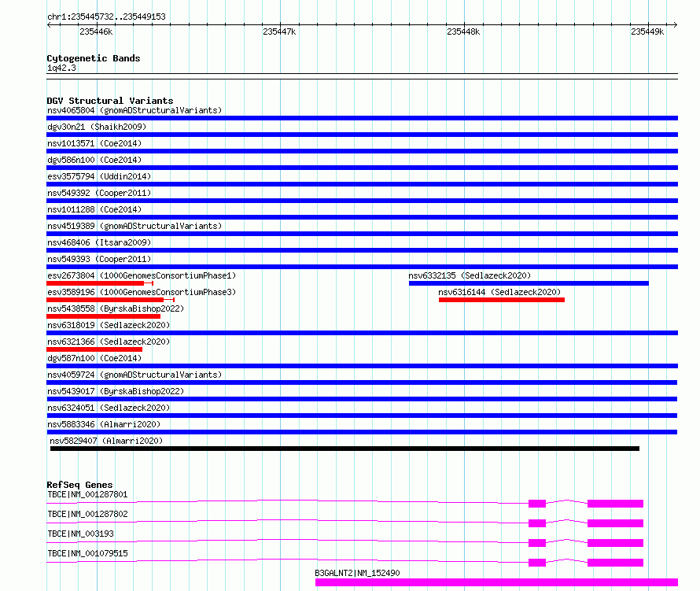Click the RefSeq Genes track title
This screenshot has width=700, height=591.
click(x=79, y=485)
